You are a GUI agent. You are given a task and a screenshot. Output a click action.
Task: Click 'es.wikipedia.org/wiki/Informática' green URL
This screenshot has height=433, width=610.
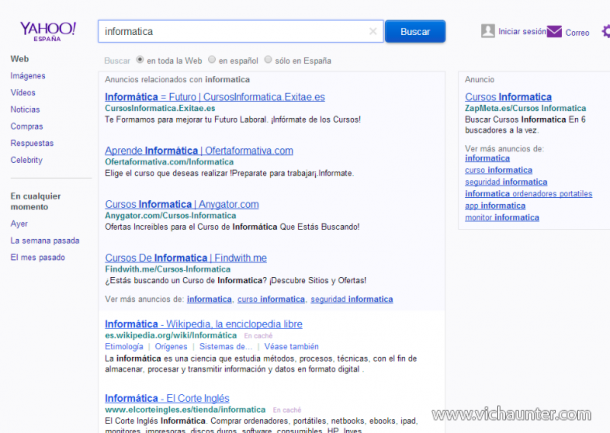(170, 335)
